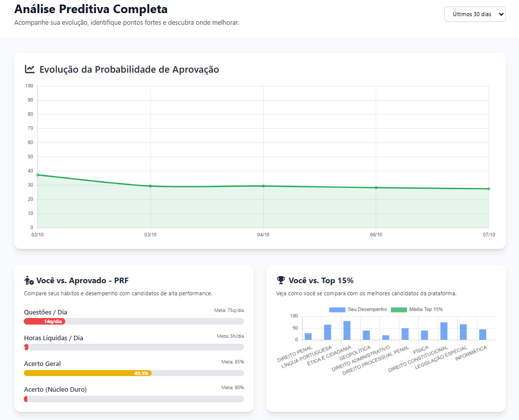Click the person icon beside Você vs. Aprovado
This screenshot has height=420, width=519.
pyautogui.click(x=29, y=280)
